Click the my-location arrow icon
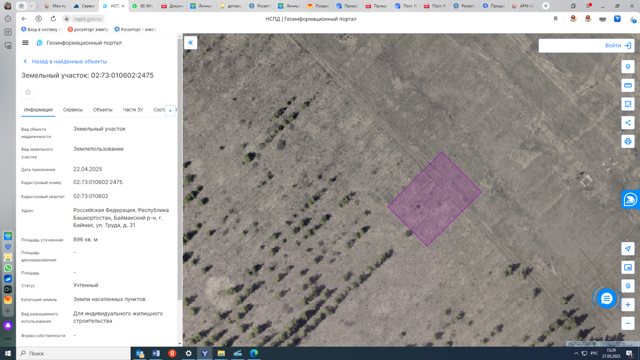 coord(628,249)
